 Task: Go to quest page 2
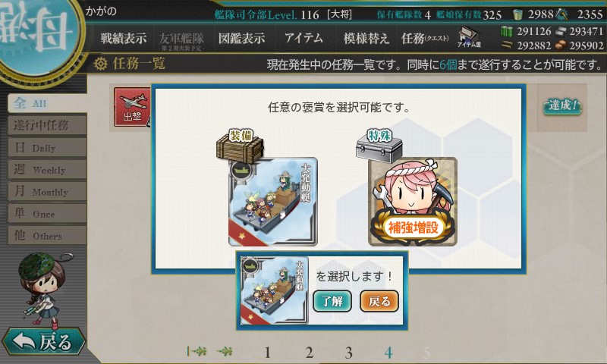pos(309,353)
